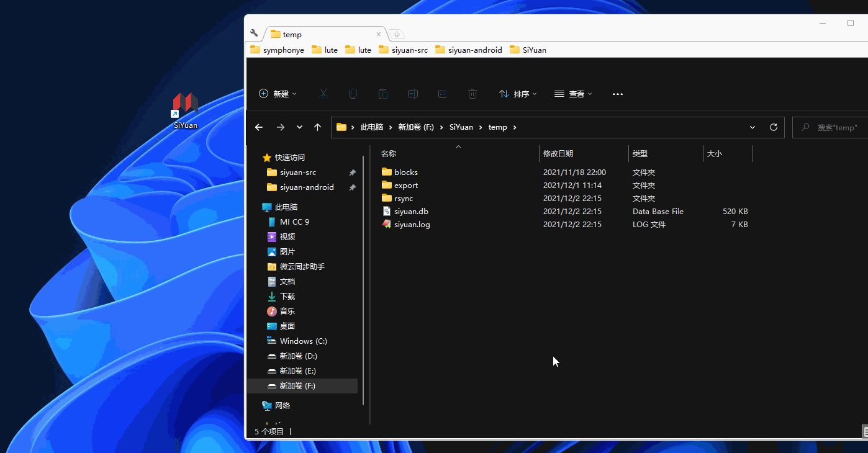This screenshot has height=453, width=868.
Task: Select the siyuan.db file
Action: [411, 212]
